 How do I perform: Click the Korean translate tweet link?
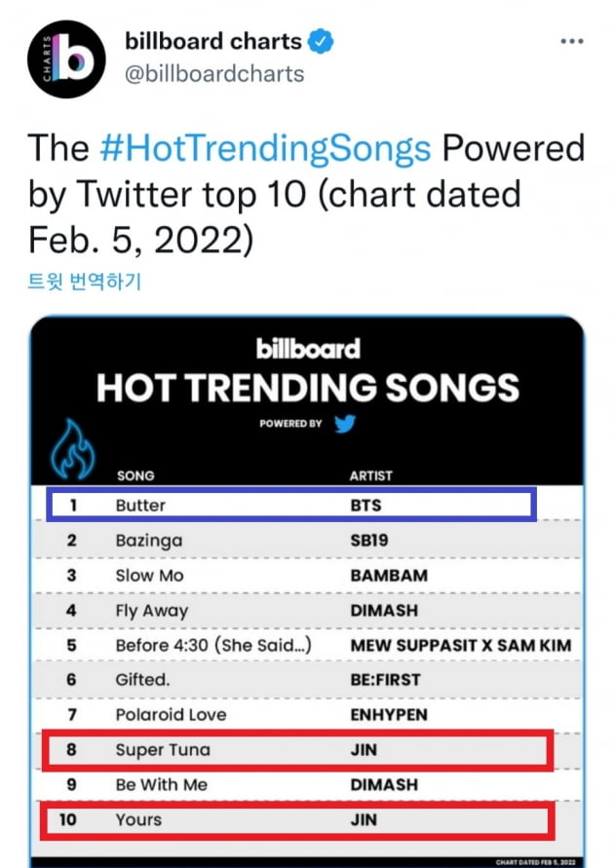pyautogui.click(x=85, y=282)
